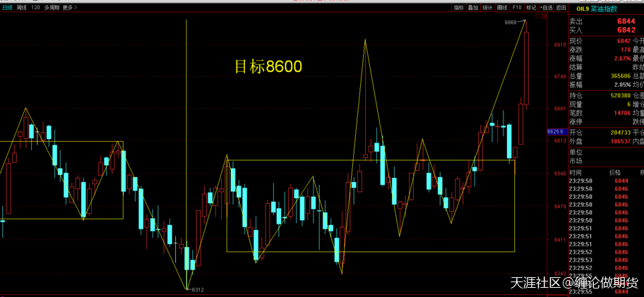The height and width of the screenshot is (297, 644).
Task: Open the 多周期 multi-period view
Action: coord(52,8)
